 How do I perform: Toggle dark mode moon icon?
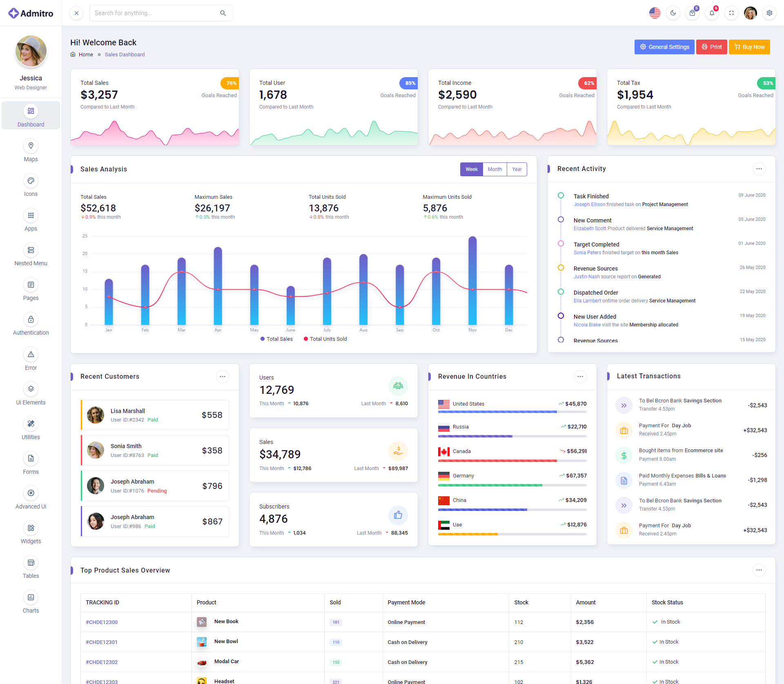tap(673, 13)
